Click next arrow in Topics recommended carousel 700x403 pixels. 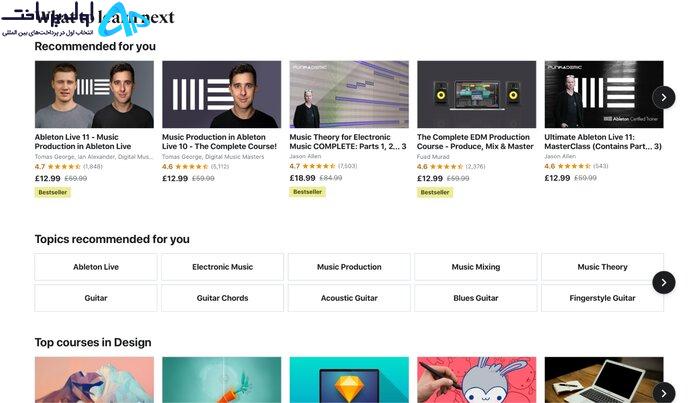[663, 283]
